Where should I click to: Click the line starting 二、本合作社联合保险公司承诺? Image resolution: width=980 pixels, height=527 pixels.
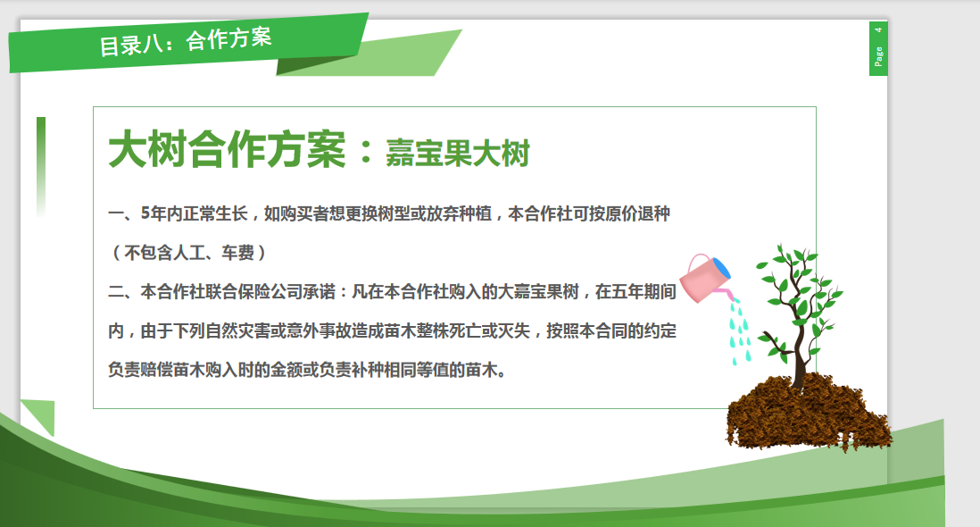coord(393,292)
